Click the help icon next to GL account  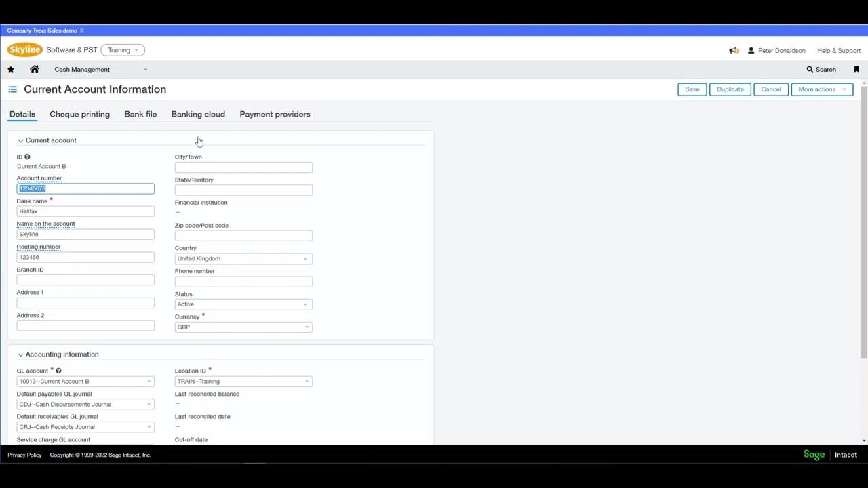[x=58, y=371]
